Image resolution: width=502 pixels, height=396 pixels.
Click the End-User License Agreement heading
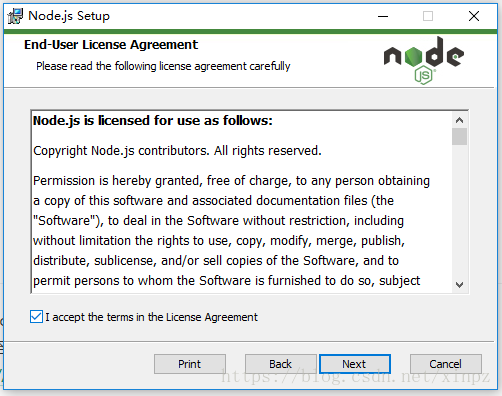(x=111, y=45)
